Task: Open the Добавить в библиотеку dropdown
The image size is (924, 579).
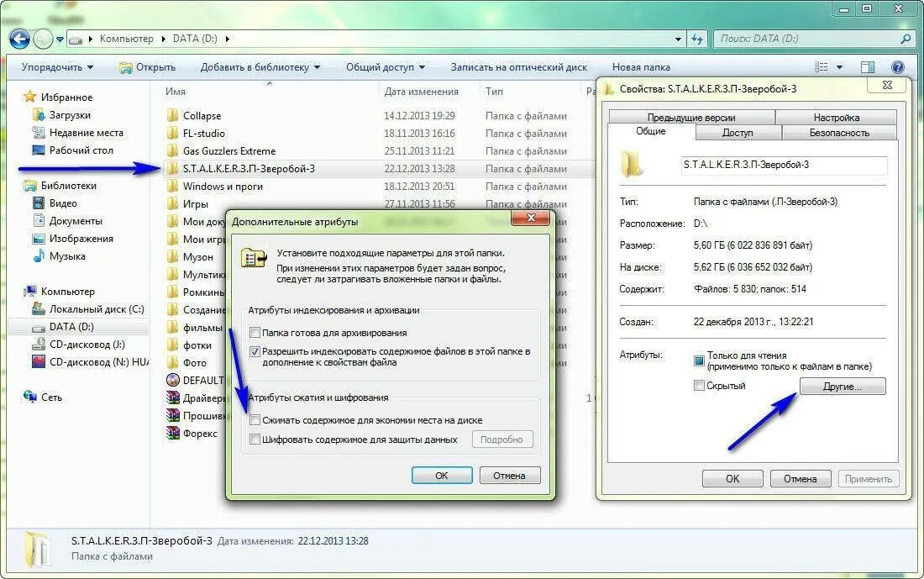Action: click(x=260, y=67)
